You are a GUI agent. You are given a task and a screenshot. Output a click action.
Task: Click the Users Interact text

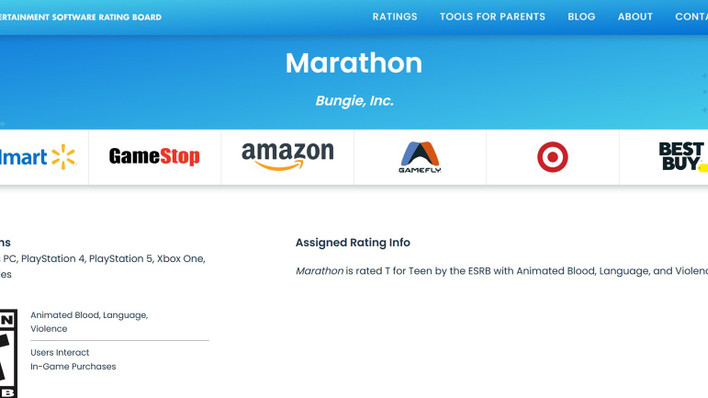click(60, 352)
